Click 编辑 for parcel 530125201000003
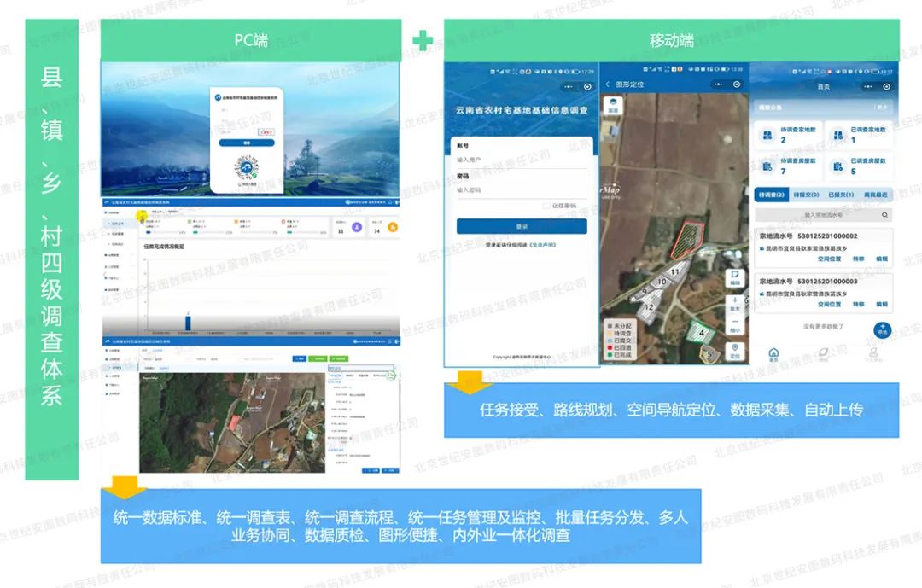Image resolution: width=922 pixels, height=588 pixels. tap(882, 304)
